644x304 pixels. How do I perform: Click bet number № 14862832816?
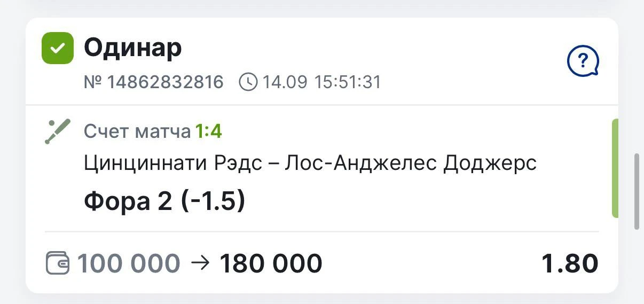tap(154, 82)
